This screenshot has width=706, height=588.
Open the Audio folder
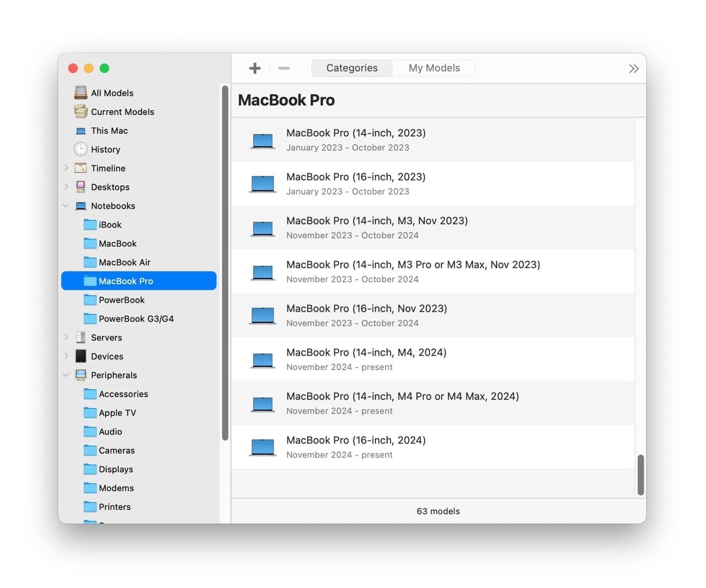click(139, 431)
